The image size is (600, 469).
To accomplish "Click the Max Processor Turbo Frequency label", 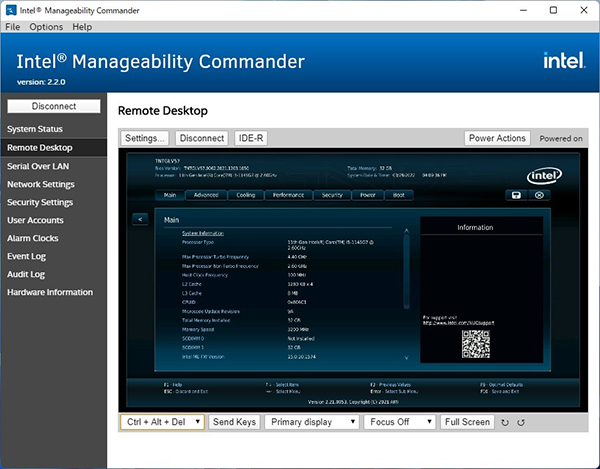I will tap(215, 257).
